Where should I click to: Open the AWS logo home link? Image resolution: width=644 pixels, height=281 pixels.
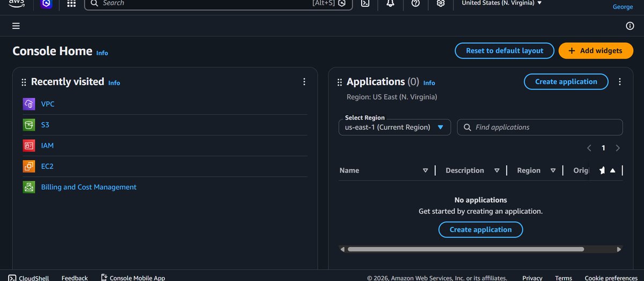17,3
